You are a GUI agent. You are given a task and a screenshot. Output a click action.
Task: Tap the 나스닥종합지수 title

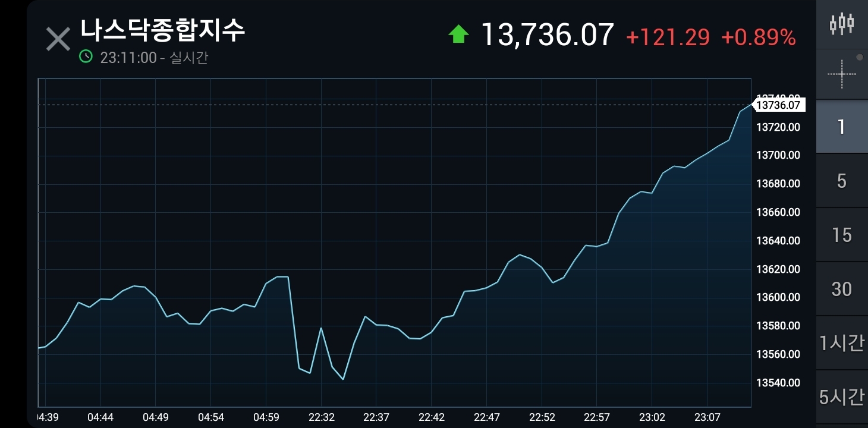pos(162,30)
